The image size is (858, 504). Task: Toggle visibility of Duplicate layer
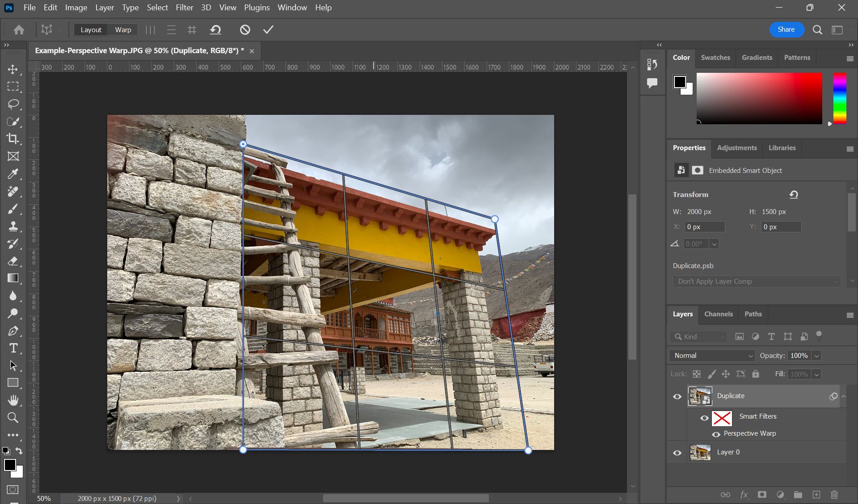click(677, 397)
